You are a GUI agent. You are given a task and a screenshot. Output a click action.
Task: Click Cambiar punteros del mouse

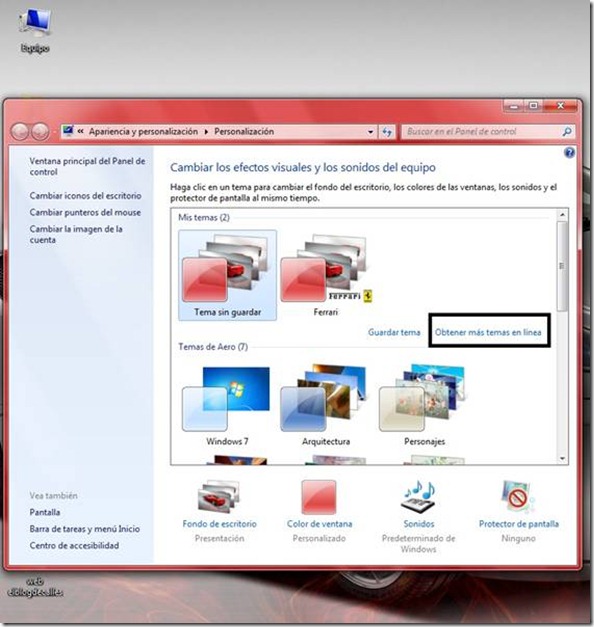click(85, 212)
